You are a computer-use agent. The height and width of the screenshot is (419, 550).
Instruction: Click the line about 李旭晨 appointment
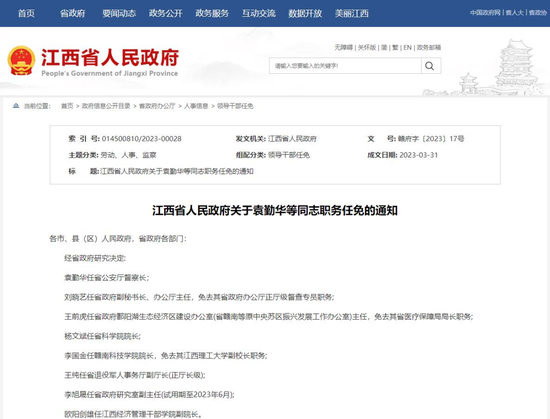(x=149, y=395)
